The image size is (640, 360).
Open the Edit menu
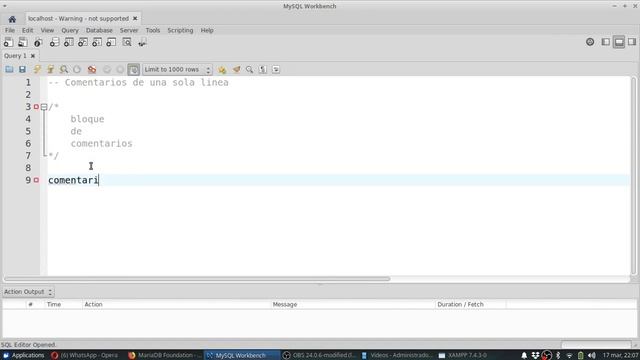[28, 30]
